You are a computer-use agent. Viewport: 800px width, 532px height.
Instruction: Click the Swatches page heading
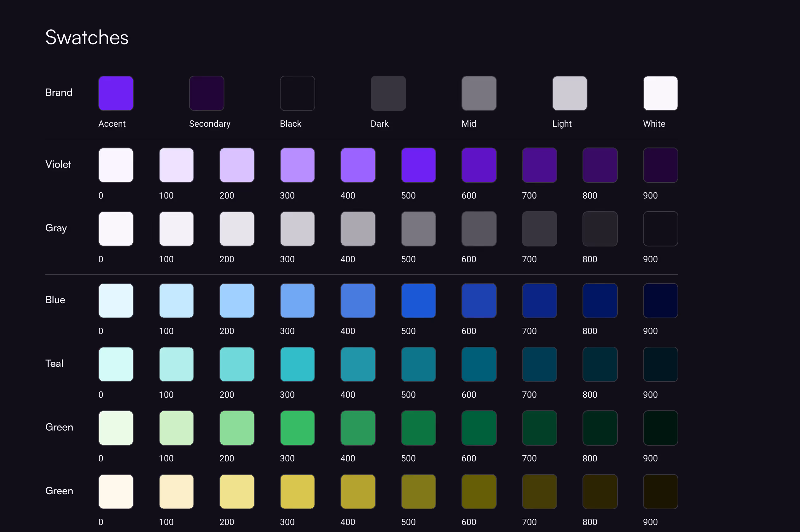[87, 37]
